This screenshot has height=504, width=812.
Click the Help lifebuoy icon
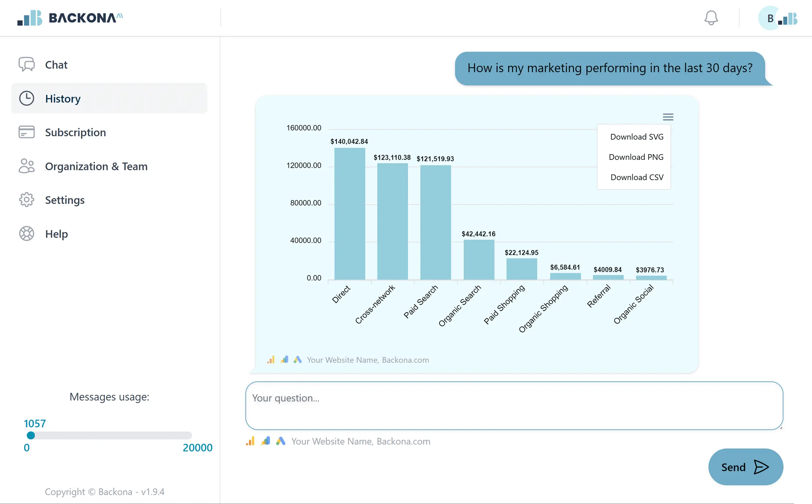tap(26, 234)
